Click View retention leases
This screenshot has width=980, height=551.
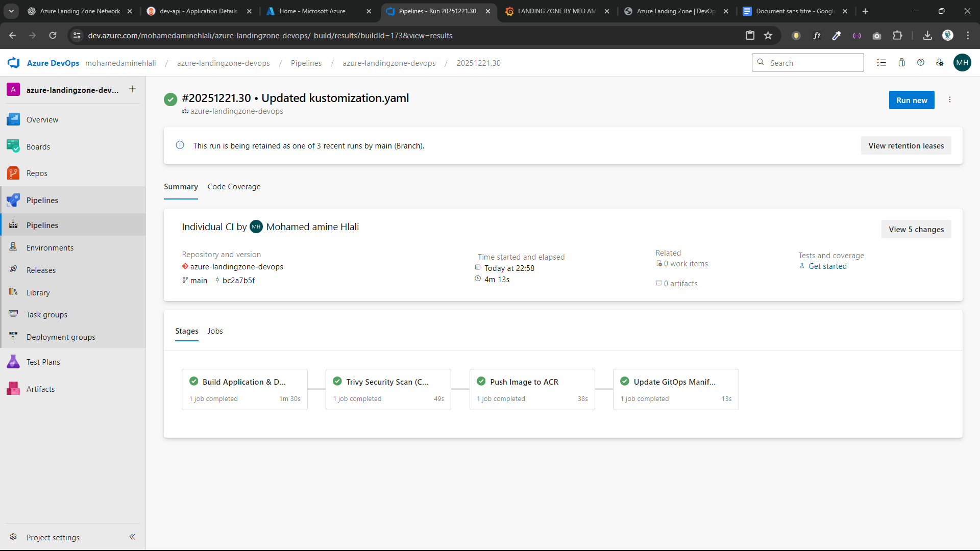pos(906,145)
